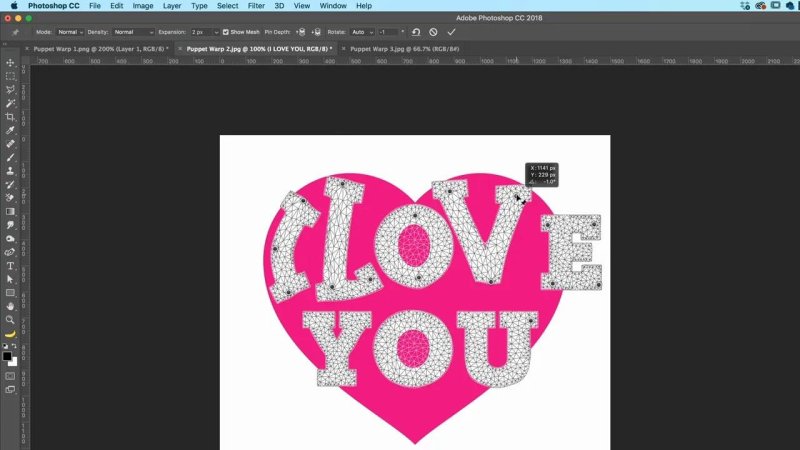Open the File menu
The height and width of the screenshot is (450, 800).
coord(95,6)
